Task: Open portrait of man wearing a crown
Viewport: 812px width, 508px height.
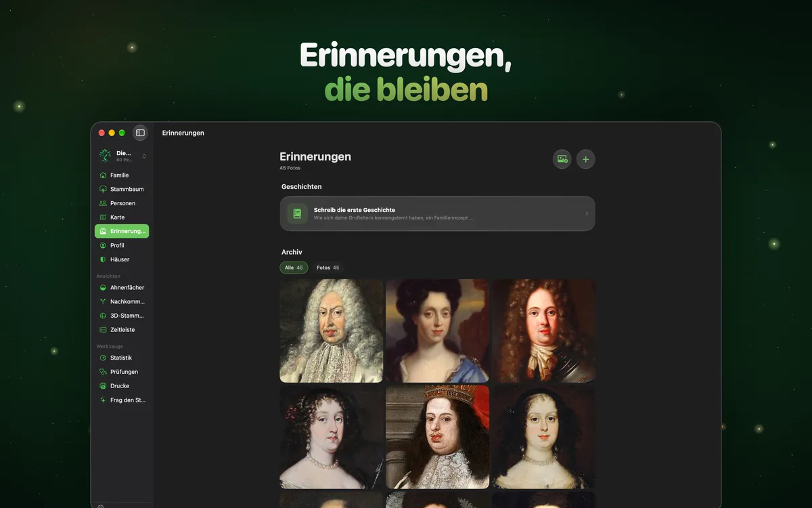Action: (437, 437)
